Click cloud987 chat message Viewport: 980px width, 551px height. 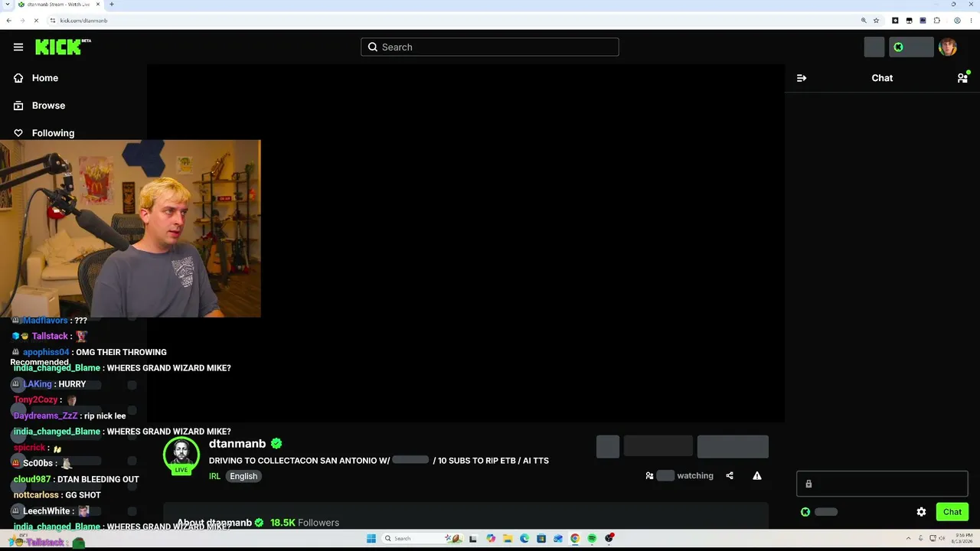pos(77,480)
